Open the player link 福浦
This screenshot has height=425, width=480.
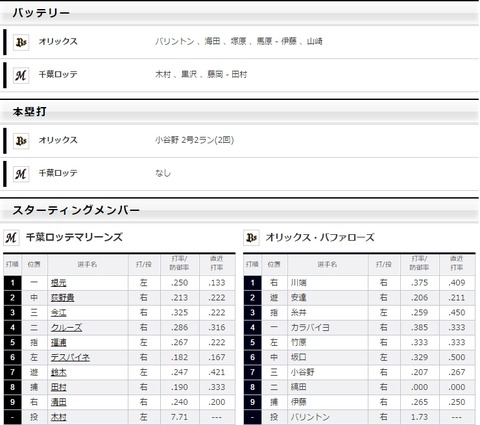59,343
